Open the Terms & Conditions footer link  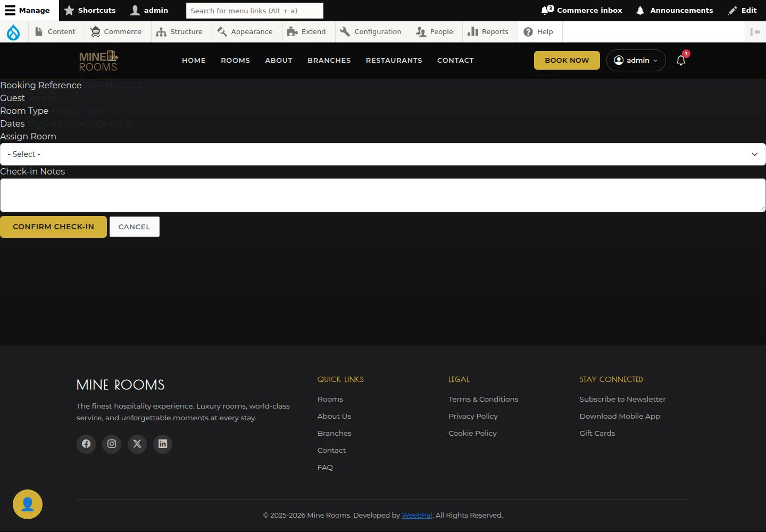pyautogui.click(x=483, y=399)
